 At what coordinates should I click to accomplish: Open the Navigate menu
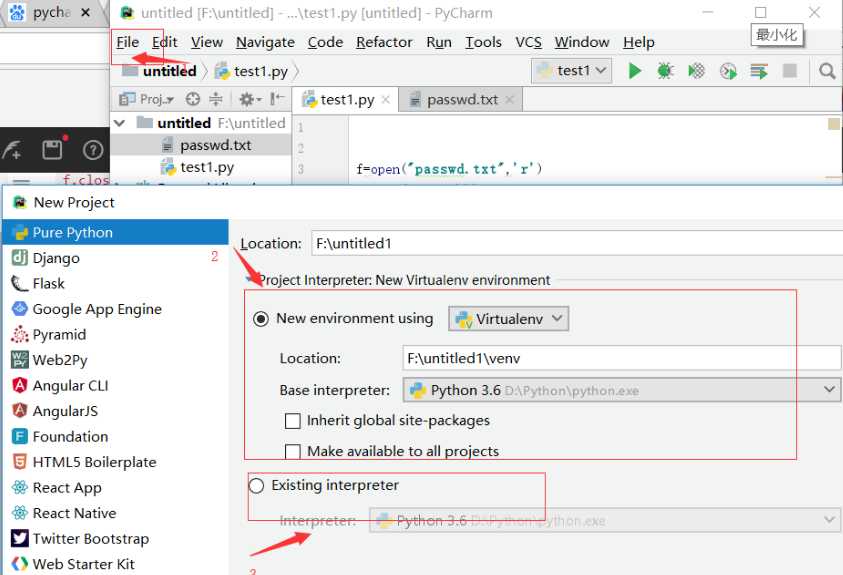pyautogui.click(x=265, y=42)
